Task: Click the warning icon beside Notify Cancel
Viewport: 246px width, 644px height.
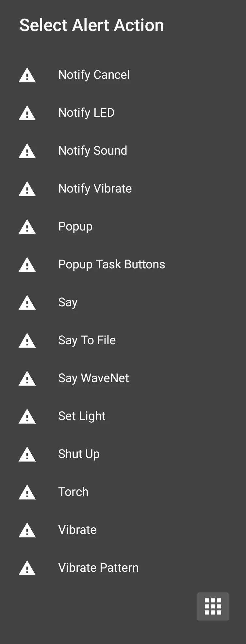Action: point(27,75)
